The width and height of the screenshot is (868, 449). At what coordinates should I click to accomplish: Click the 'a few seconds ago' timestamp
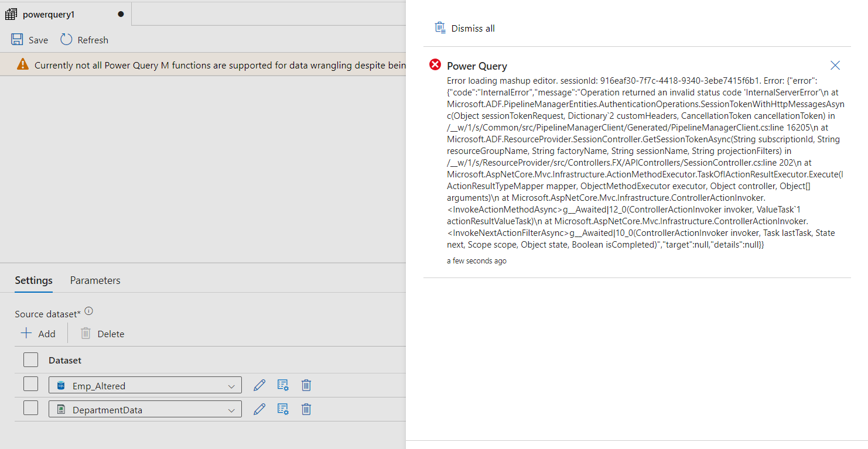[477, 261]
